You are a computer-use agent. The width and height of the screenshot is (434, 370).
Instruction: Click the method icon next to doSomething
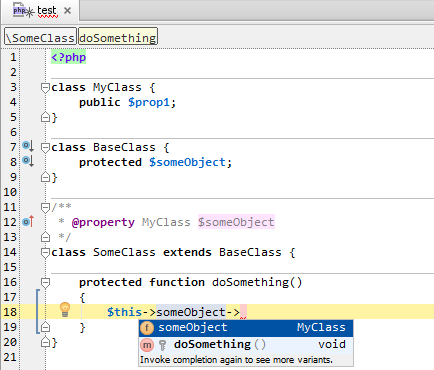click(147, 345)
